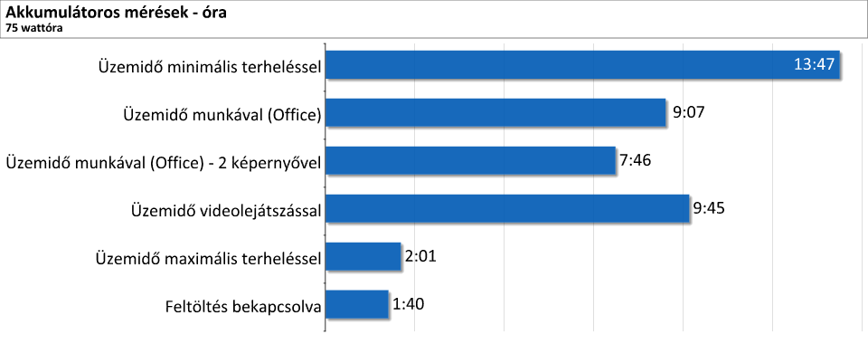
Task: Click the chart title Akkumulátoros mérések - óra
Action: pyautogui.click(x=116, y=14)
